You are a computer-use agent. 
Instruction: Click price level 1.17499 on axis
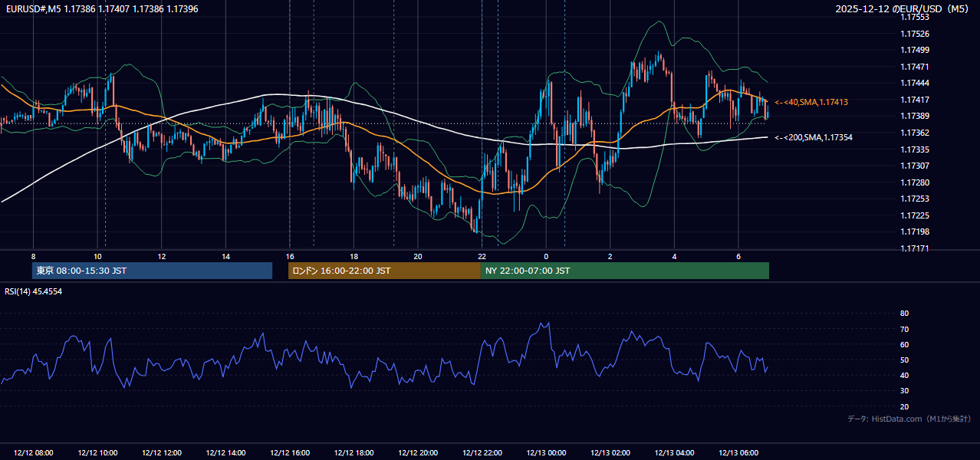tap(914, 50)
